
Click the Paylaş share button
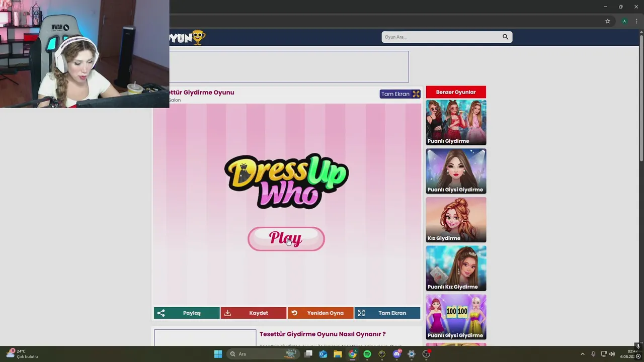click(187, 313)
